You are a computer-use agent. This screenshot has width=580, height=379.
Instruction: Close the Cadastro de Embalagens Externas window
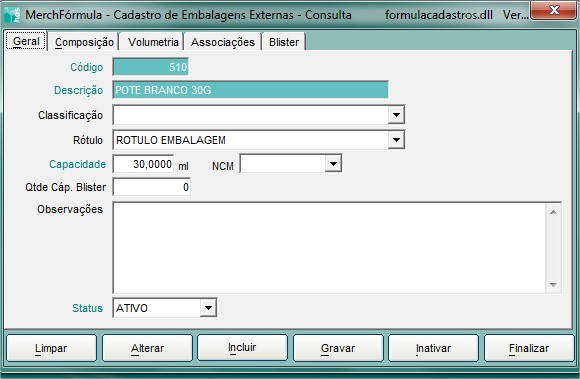[553, 11]
